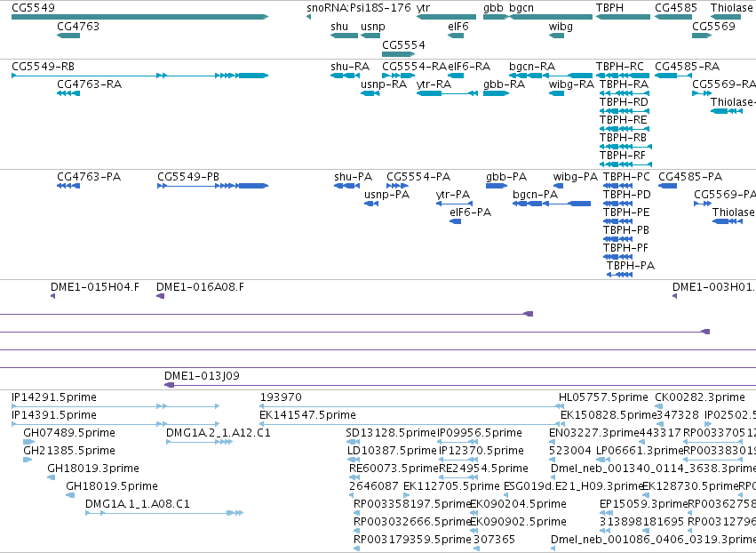Viewport: 756px width, 553px height.
Task: Select the CG5549 gene bar
Action: pos(139,17)
